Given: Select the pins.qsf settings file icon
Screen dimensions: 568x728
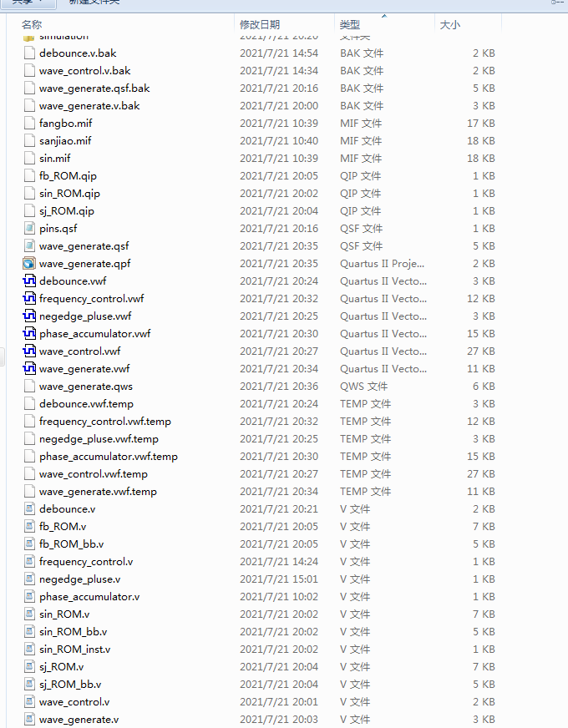Looking at the screenshot, I should coord(30,229).
